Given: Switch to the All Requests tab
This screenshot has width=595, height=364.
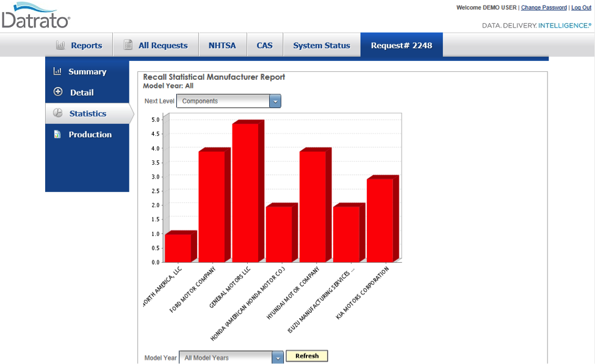Looking at the screenshot, I should click(x=156, y=45).
